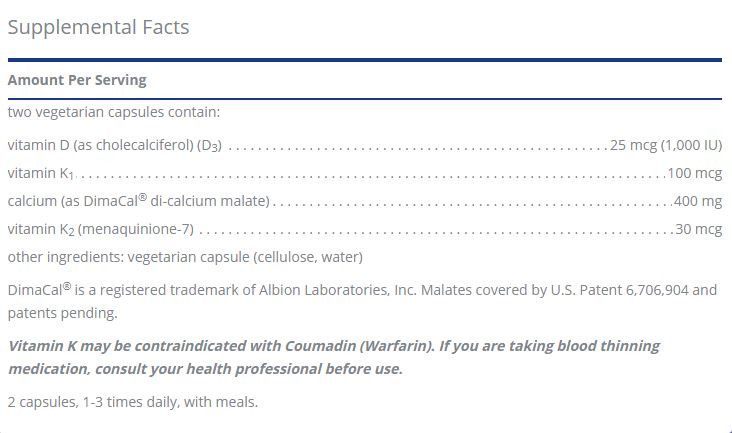
Task: Click the vitamin K2 menaquinone-7 name
Action: click(100, 229)
